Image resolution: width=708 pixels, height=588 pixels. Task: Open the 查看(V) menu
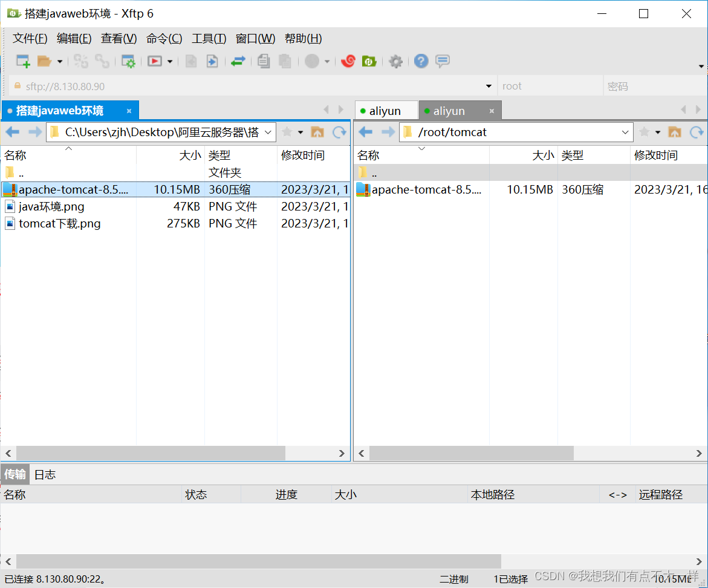(119, 39)
